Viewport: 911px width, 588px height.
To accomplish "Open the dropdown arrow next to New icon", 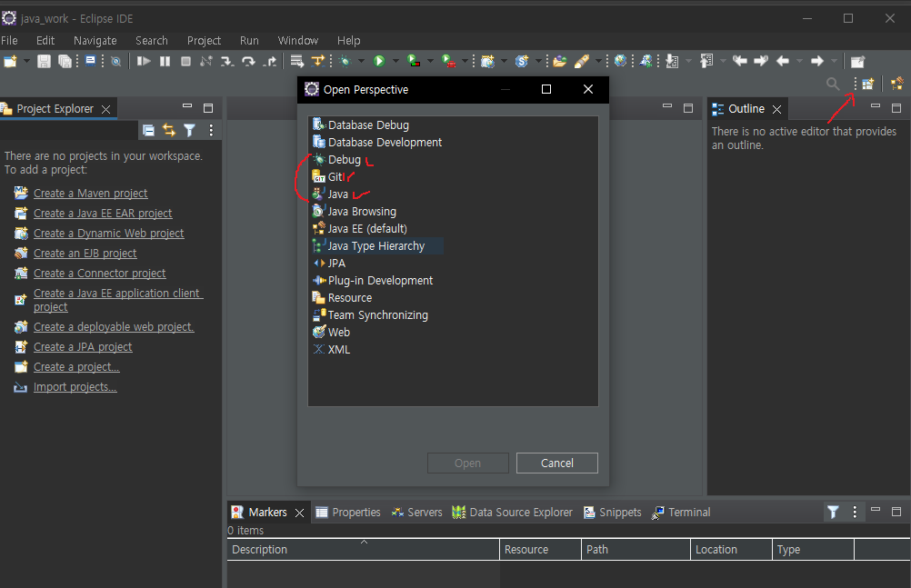I will pos(25,61).
